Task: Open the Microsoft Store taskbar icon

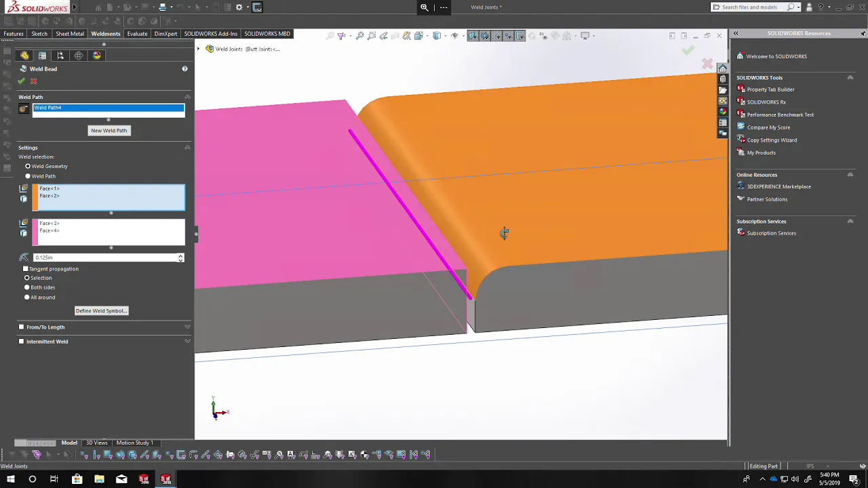Action: [77, 479]
